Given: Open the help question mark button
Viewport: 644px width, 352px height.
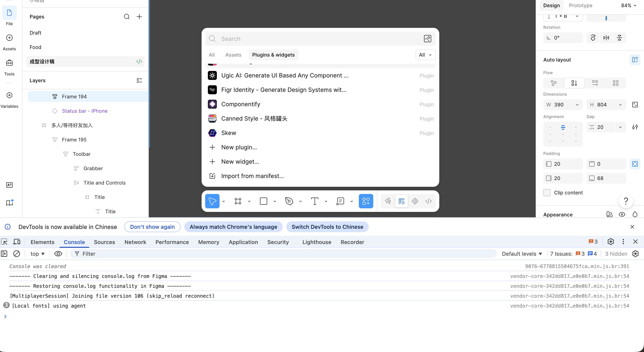Looking at the screenshot, I should pyautogui.click(x=626, y=201).
